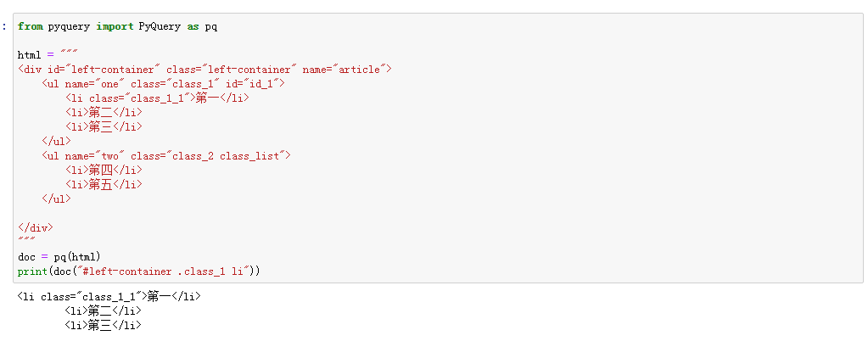Click the ul tag named "two"
The image size is (868, 347).
point(166,155)
